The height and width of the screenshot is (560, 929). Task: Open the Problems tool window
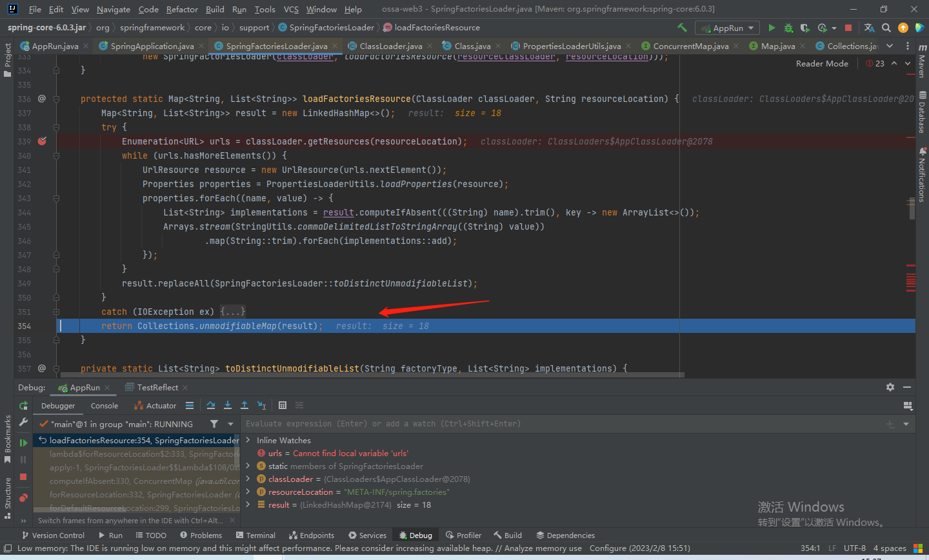201,535
